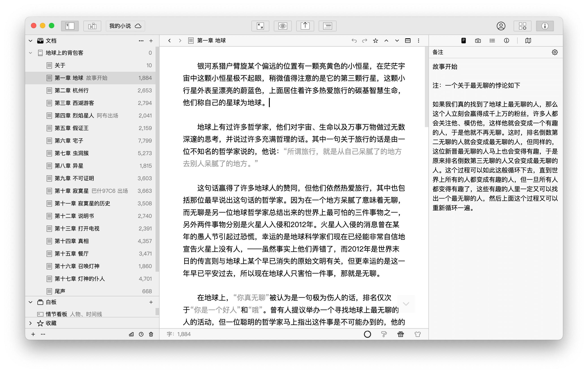This screenshot has width=588, height=373.
Task: Open the 文档 section more options dots
Action: tap(141, 41)
